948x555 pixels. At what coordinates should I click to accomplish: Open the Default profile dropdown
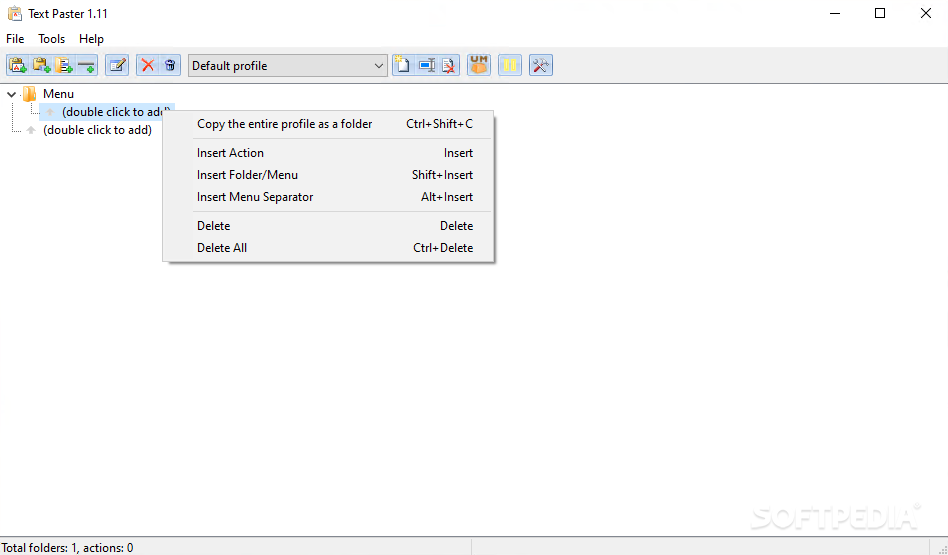(288, 65)
